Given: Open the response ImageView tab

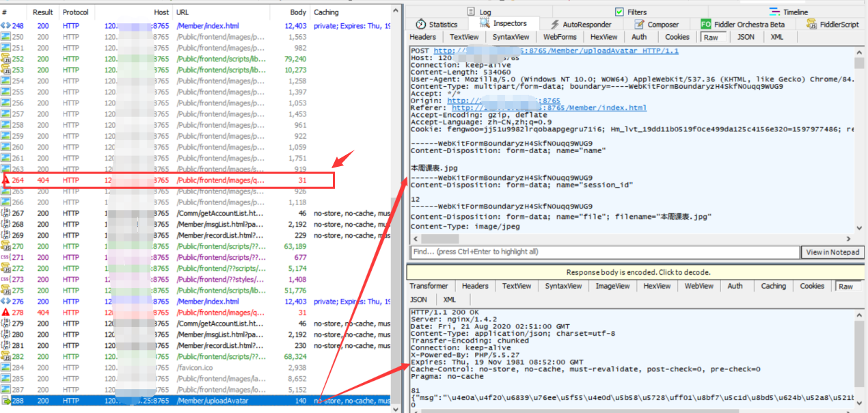Looking at the screenshot, I should coord(611,286).
